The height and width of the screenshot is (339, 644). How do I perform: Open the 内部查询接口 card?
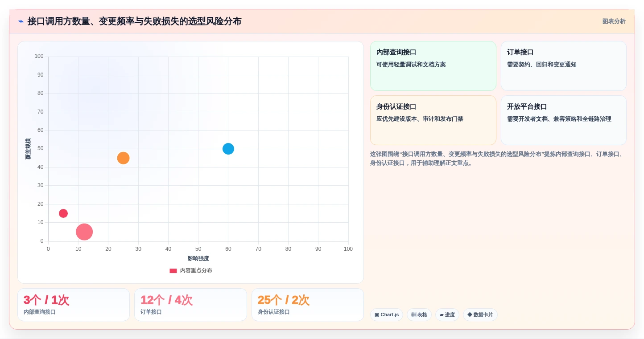pos(433,66)
